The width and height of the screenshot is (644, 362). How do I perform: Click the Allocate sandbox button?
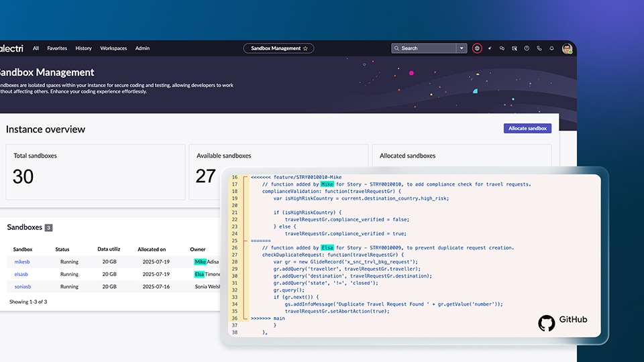point(527,128)
